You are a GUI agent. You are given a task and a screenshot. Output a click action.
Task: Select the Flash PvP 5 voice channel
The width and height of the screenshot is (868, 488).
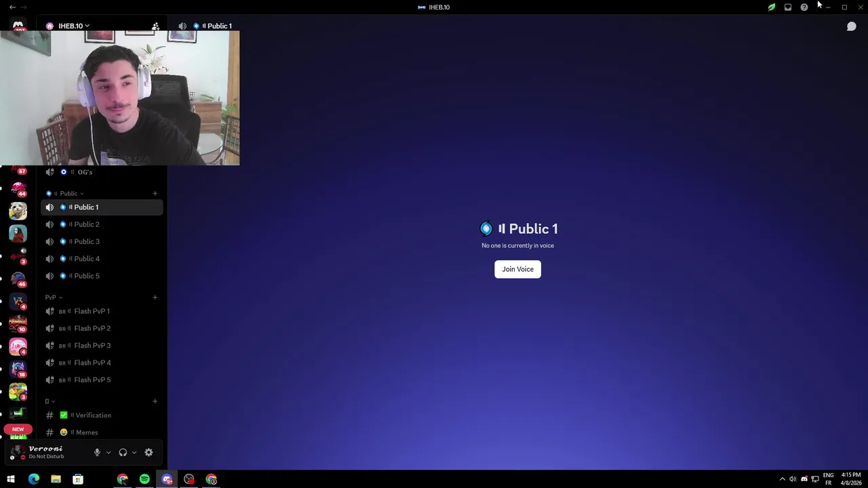pyautogui.click(x=102, y=380)
